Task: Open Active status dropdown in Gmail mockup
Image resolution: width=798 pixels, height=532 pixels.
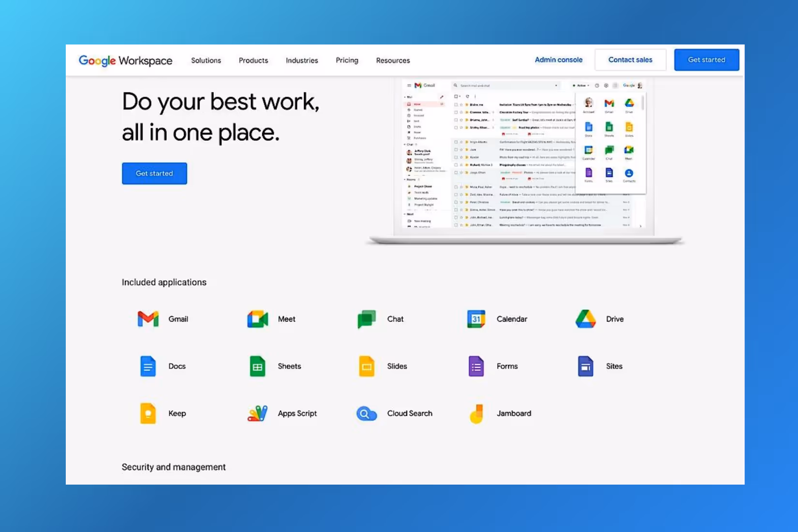Action: coord(581,86)
